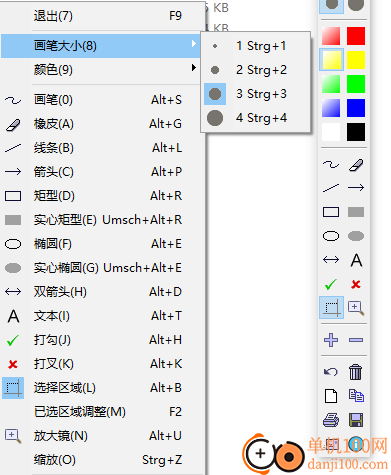Undo the last drawing action
The image size is (391, 475).
click(331, 372)
